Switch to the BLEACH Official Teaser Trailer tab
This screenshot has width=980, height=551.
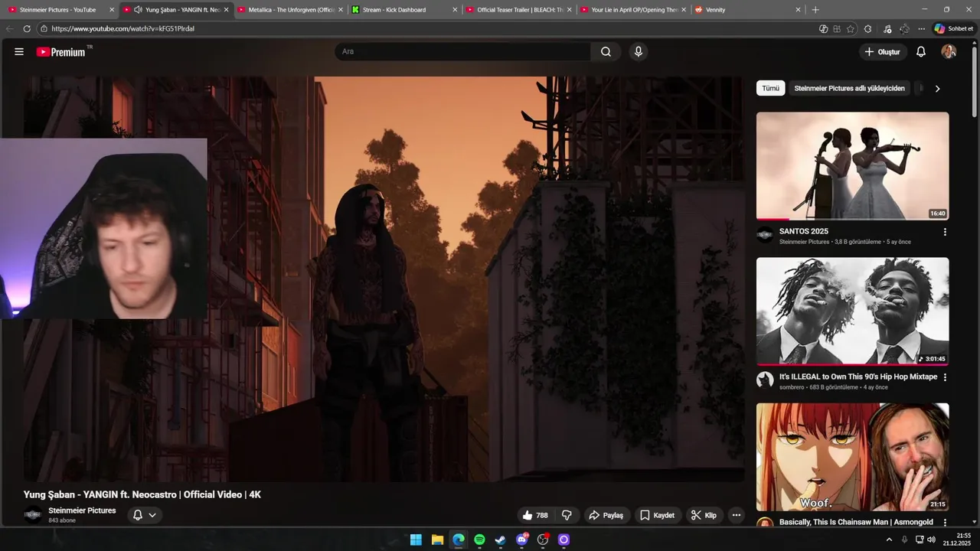tap(520, 10)
